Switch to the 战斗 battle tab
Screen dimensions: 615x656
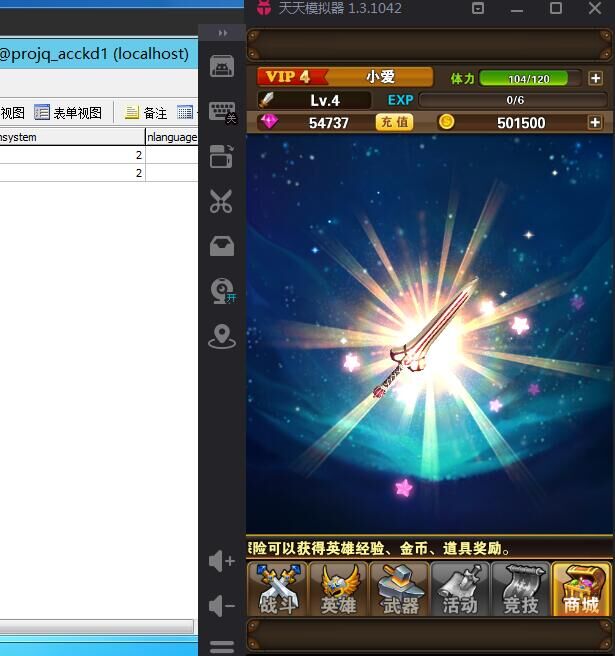click(x=276, y=589)
